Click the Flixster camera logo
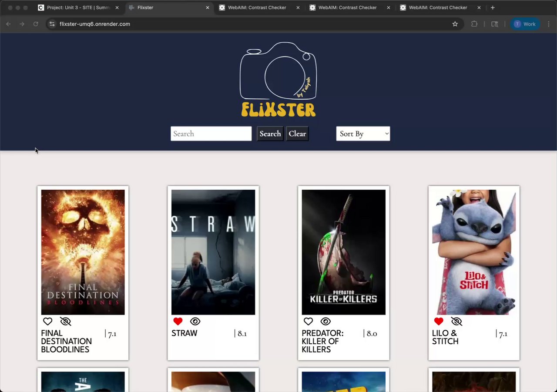Screen dimensions: 557x392 pyautogui.click(x=278, y=80)
